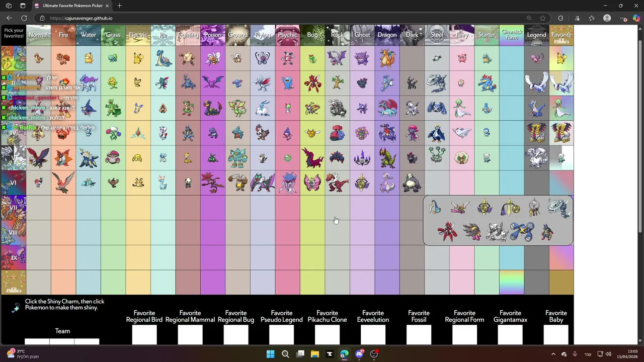Select Aerodactyl in the Rock column

(337, 58)
